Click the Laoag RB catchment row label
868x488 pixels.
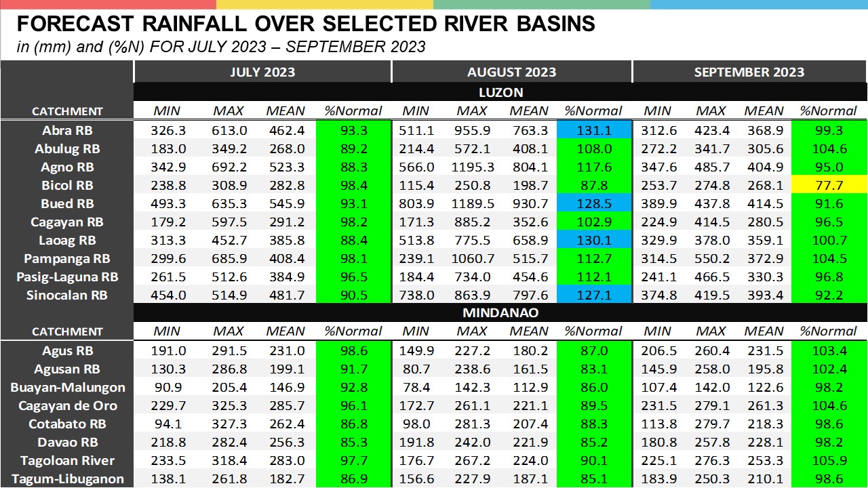(67, 240)
